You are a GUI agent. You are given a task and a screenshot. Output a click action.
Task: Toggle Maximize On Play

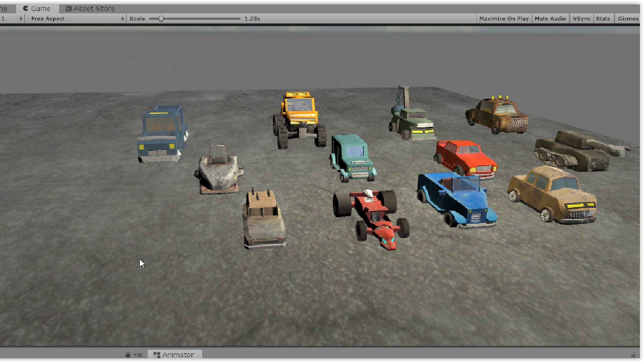(504, 18)
